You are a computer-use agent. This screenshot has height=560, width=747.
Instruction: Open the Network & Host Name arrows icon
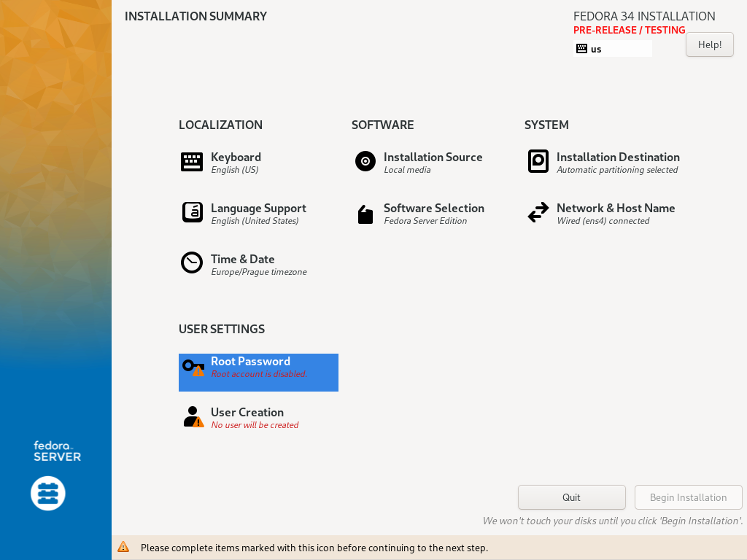coord(538,212)
